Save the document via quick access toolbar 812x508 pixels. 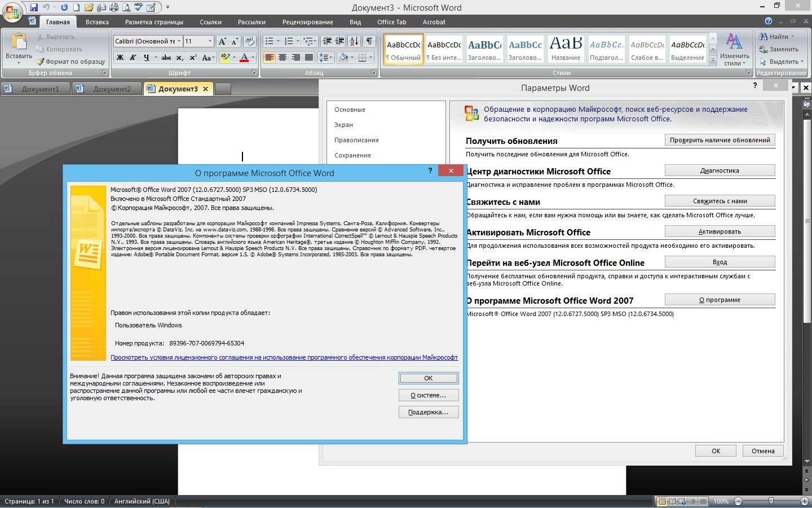click(34, 7)
